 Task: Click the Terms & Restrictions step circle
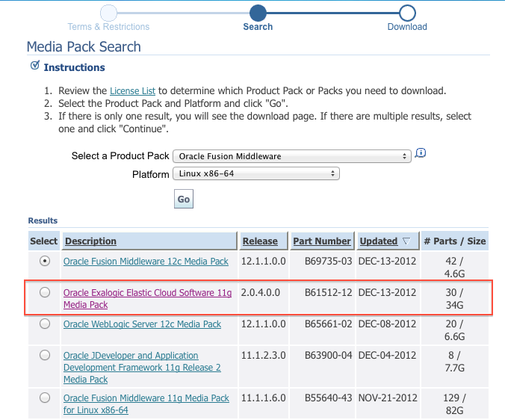[108, 13]
